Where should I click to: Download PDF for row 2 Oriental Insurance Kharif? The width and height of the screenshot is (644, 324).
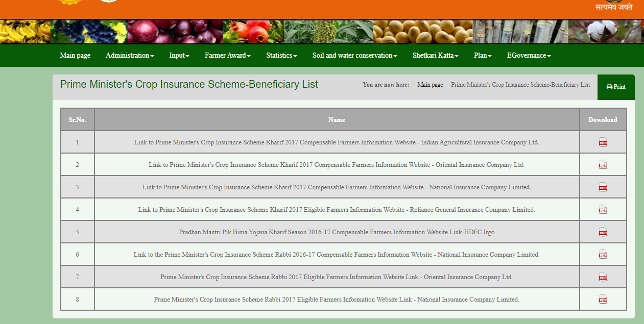603,165
